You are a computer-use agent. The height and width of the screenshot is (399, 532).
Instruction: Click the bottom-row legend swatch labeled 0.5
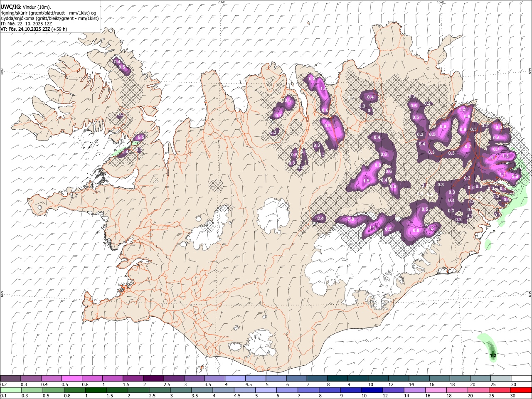pyautogui.click(x=53, y=390)
